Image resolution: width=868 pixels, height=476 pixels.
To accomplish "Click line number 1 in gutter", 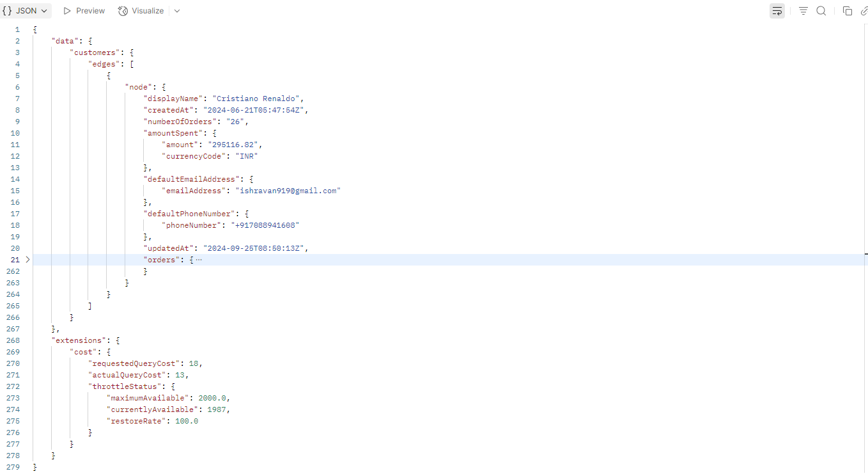I will [17, 29].
